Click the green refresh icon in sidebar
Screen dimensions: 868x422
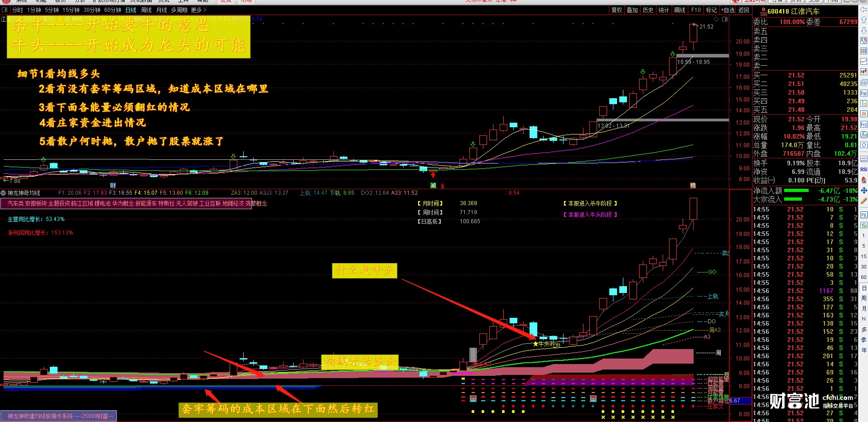864,225
